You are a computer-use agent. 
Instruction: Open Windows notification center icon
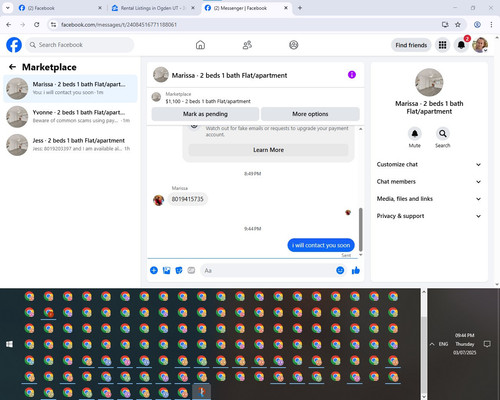487,344
